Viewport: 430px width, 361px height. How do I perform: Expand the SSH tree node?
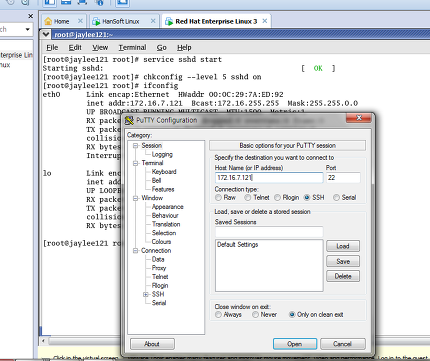pos(146,294)
